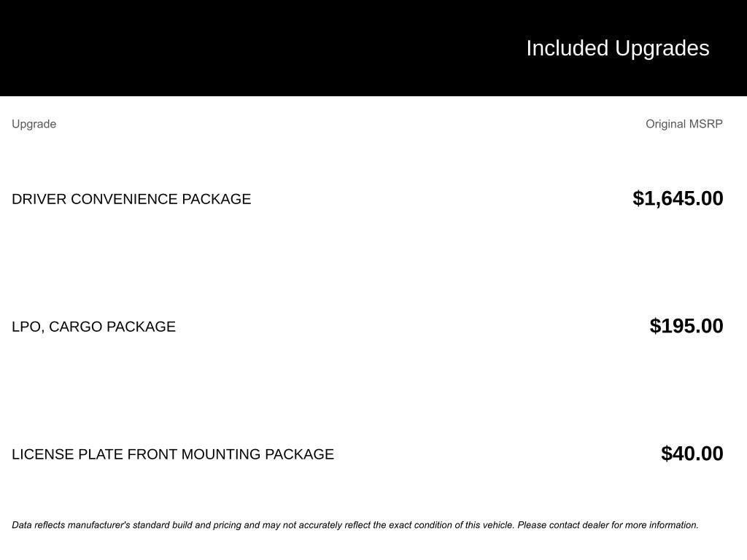The image size is (747, 560).
Task: Click the $195.00 price value
Action: (686, 326)
